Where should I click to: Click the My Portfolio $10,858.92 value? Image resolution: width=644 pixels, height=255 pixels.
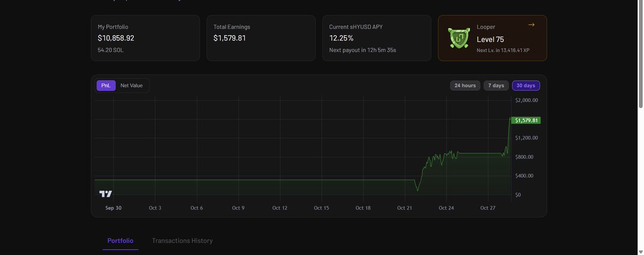pos(116,38)
